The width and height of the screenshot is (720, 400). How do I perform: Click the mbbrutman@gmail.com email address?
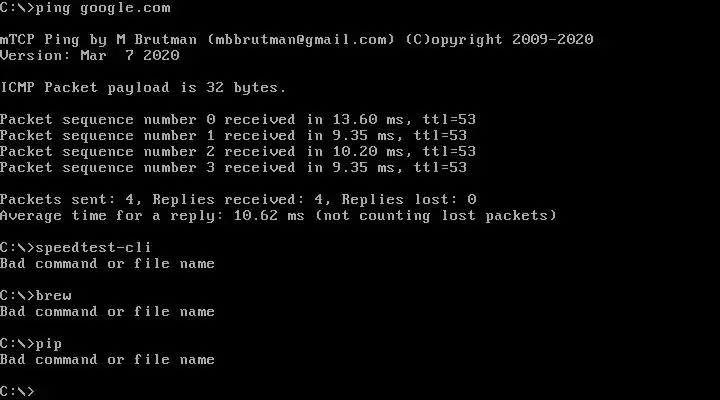click(300, 39)
